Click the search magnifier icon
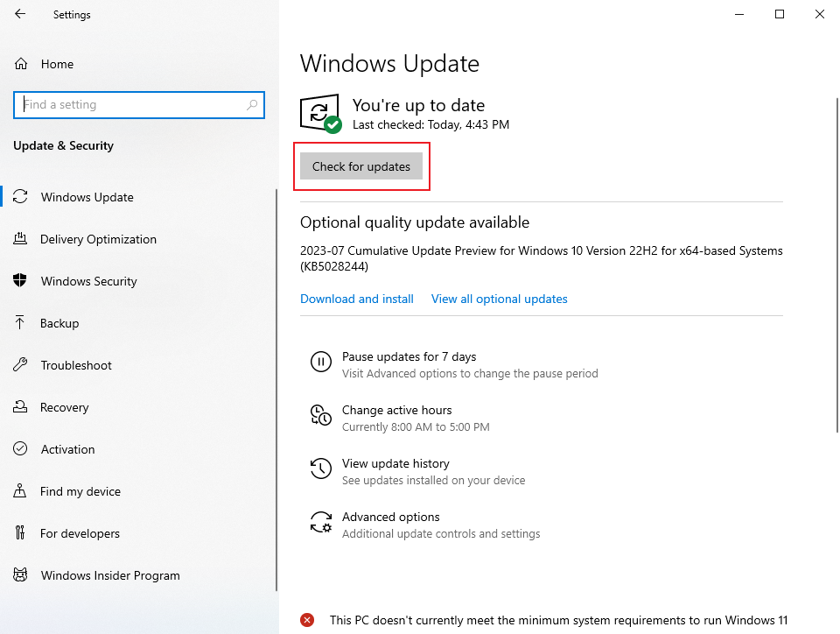The width and height of the screenshot is (840, 634). click(252, 105)
